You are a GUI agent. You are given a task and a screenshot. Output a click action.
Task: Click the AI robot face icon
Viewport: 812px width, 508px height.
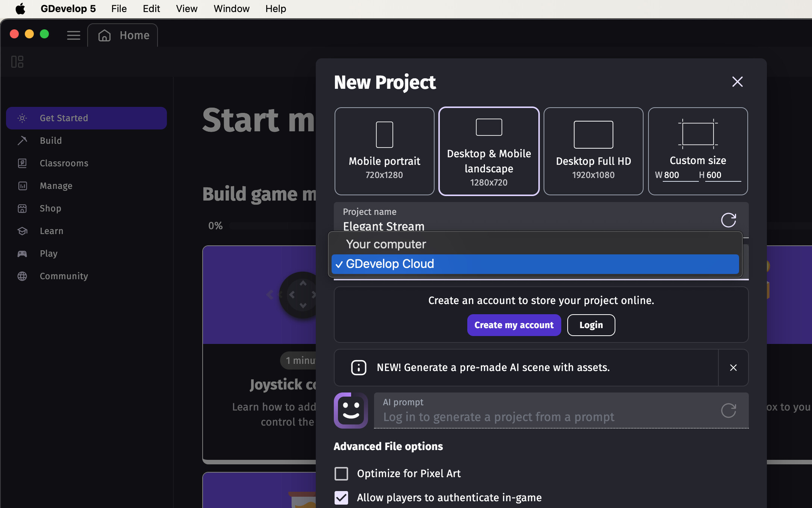point(351,410)
